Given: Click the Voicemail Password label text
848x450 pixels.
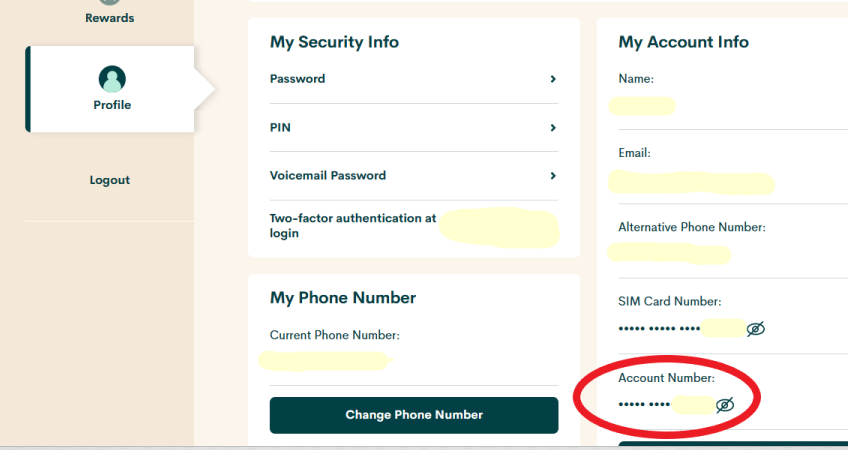Looking at the screenshot, I should pyautogui.click(x=327, y=176).
